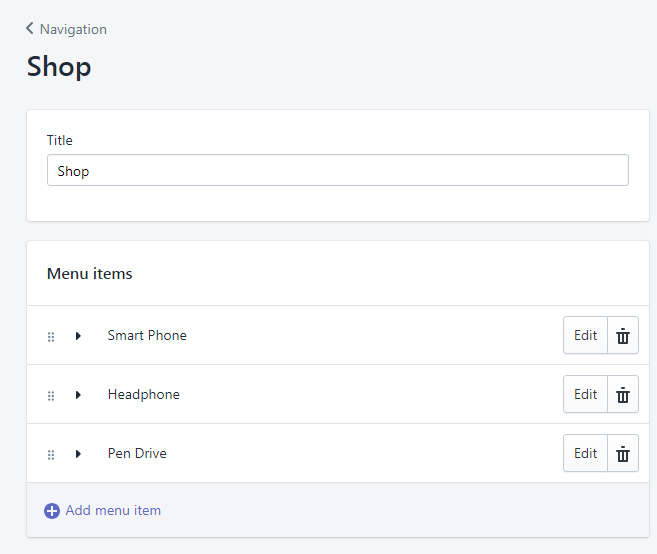Expand the Headphone nested items

click(x=78, y=395)
